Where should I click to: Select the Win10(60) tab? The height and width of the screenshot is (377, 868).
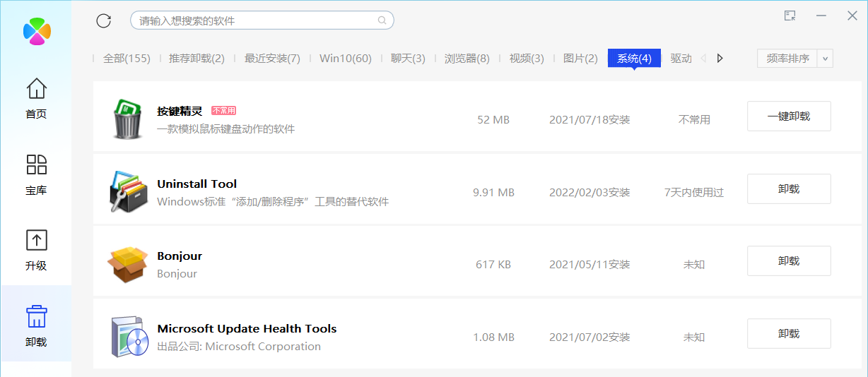[x=346, y=59]
